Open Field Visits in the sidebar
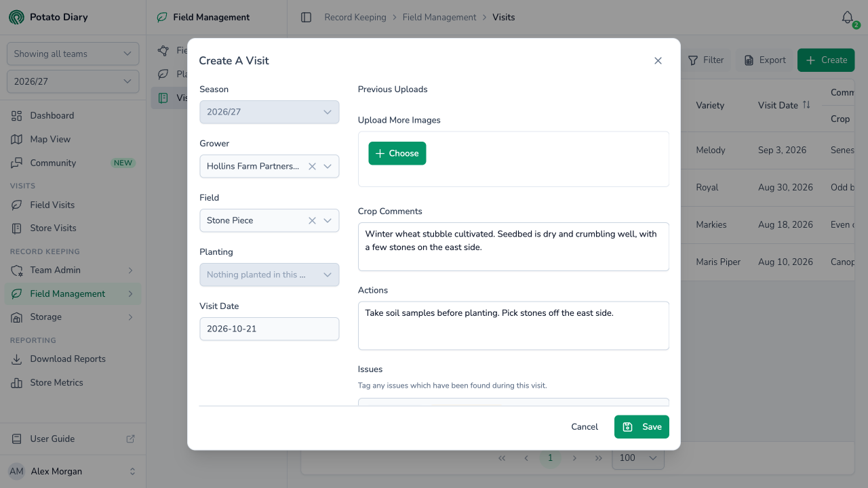The height and width of the screenshot is (488, 868). pos(73,205)
